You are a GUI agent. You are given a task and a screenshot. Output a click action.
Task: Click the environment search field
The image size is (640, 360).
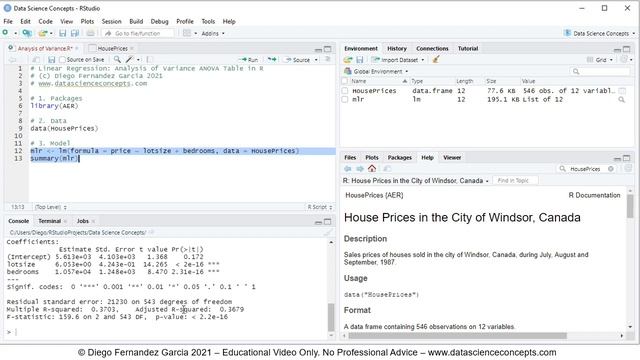(600, 71)
